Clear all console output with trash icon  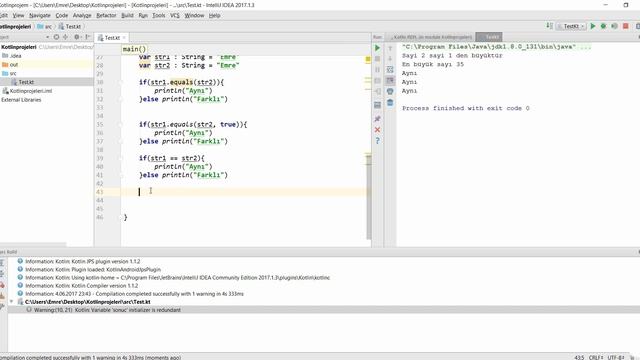pyautogui.click(x=390, y=102)
